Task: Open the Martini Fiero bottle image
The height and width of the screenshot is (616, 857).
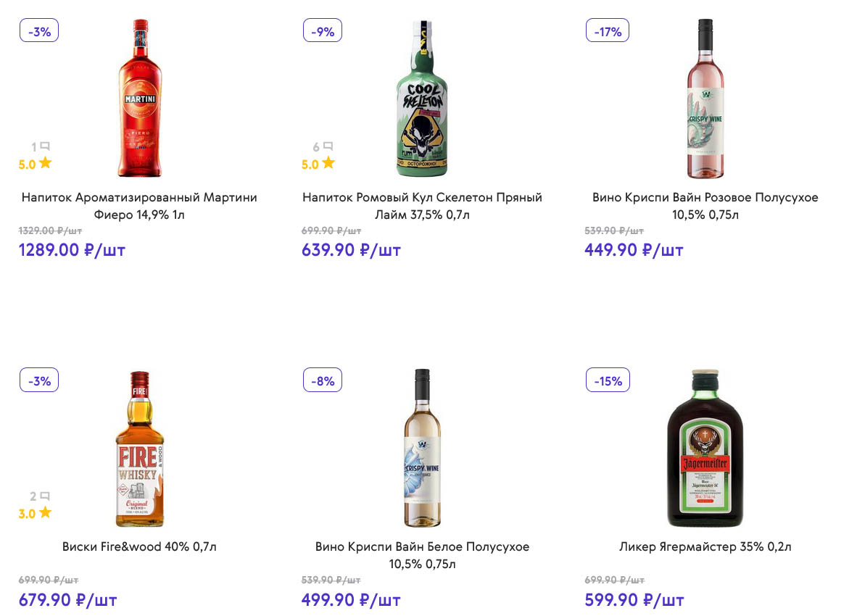Action: (x=140, y=98)
